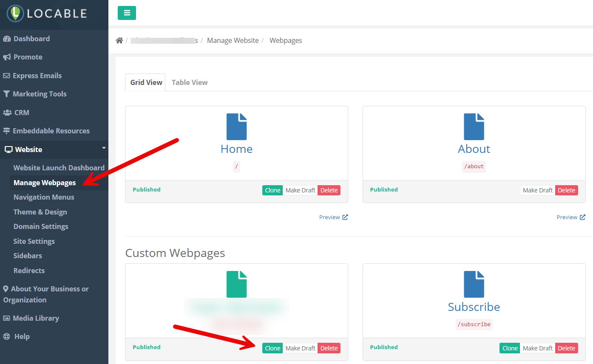Click the home icon in breadcrumb
The width and height of the screenshot is (593, 364).
[x=119, y=40]
